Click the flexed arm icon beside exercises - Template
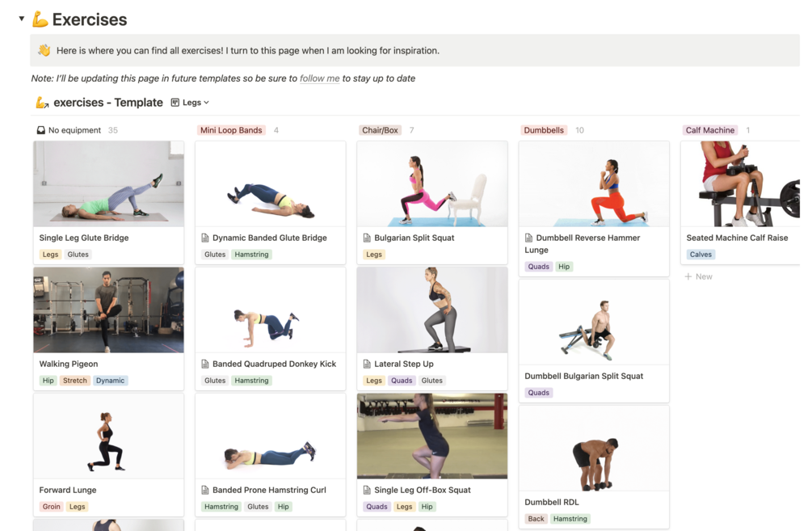Image resolution: width=812 pixels, height=531 pixels. click(x=41, y=103)
